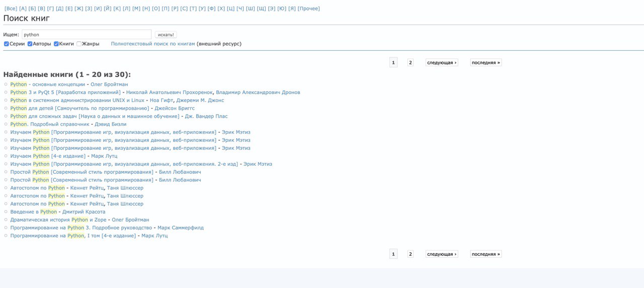Open Драматическая история Python и Zope
This screenshot has width=644, height=288.
click(x=58, y=220)
